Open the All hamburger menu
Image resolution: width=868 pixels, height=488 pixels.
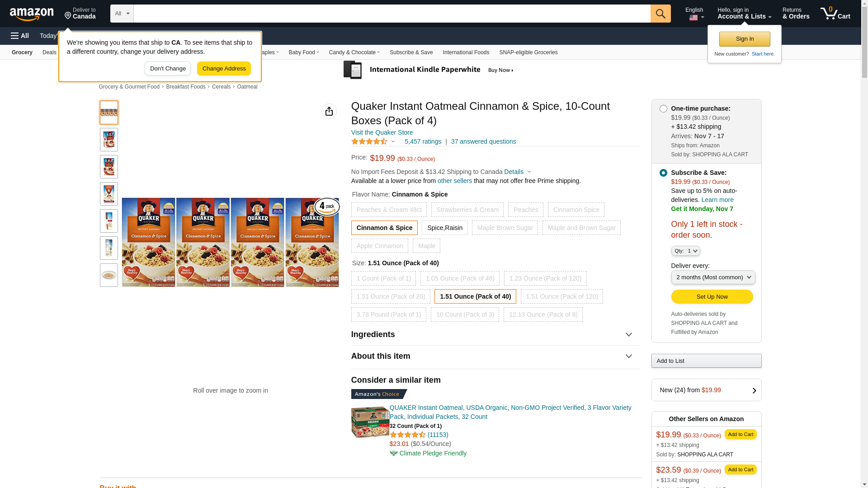[20, 36]
